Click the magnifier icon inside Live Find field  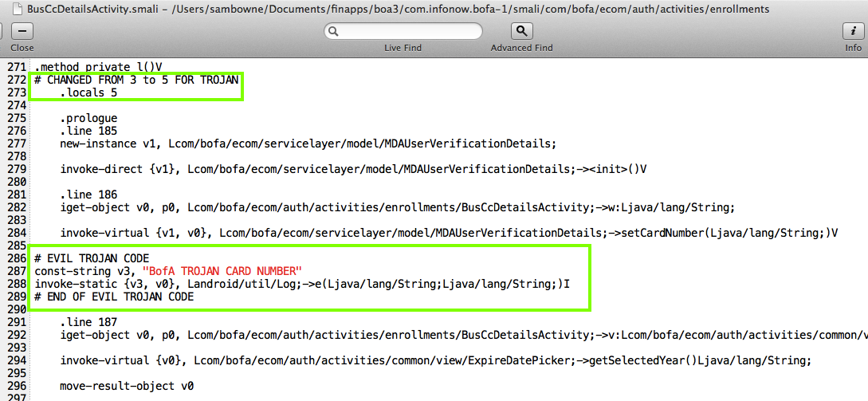click(x=334, y=32)
